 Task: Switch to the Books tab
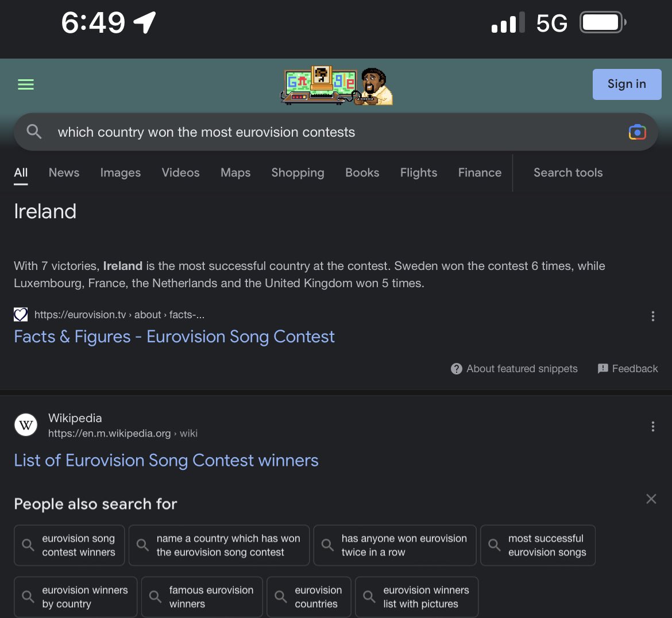pyautogui.click(x=362, y=173)
